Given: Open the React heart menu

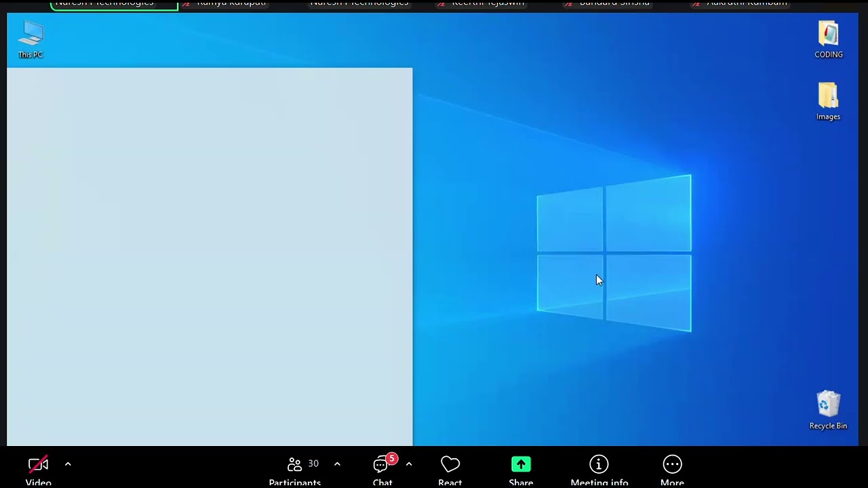Looking at the screenshot, I should pyautogui.click(x=450, y=471).
